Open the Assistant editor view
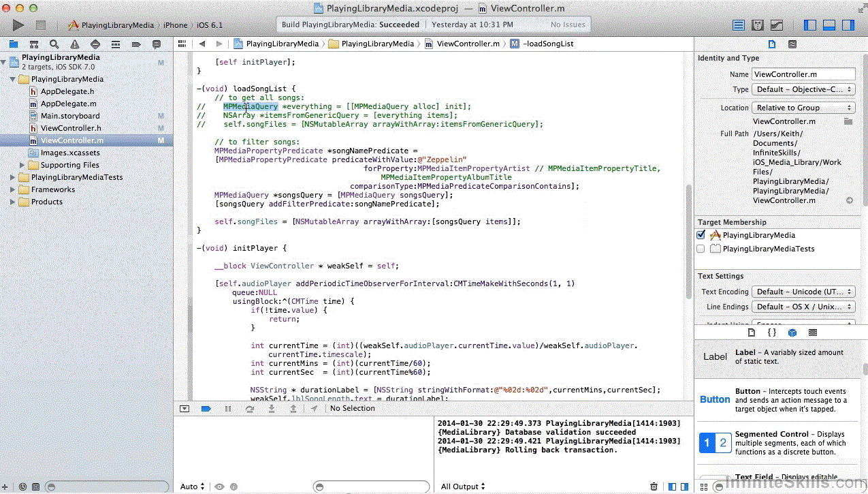 (x=757, y=25)
